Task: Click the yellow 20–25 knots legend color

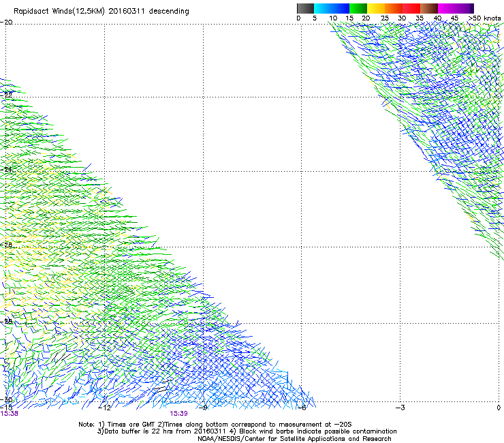Action: point(376,8)
